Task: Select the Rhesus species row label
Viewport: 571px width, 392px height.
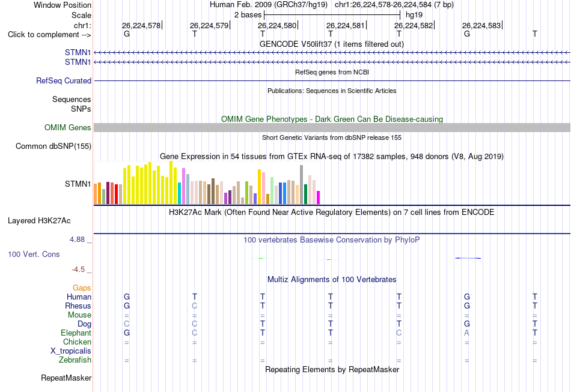Action: pos(78,306)
